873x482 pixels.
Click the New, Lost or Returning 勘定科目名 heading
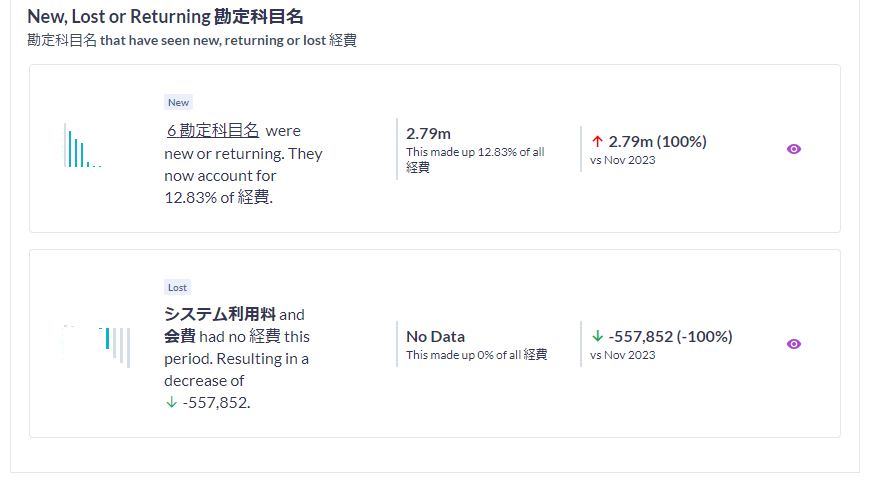165,17
